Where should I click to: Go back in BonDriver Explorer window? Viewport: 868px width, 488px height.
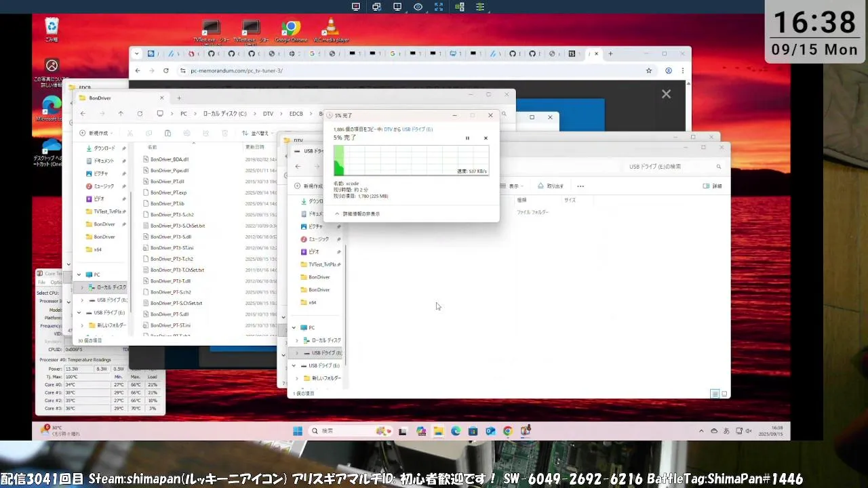click(83, 114)
